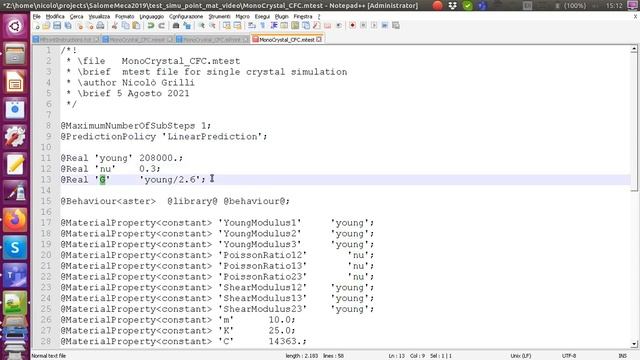This screenshot has width=640, height=360.
Task: Open Firefox from the Ubuntu dock
Action: (x=15, y=220)
